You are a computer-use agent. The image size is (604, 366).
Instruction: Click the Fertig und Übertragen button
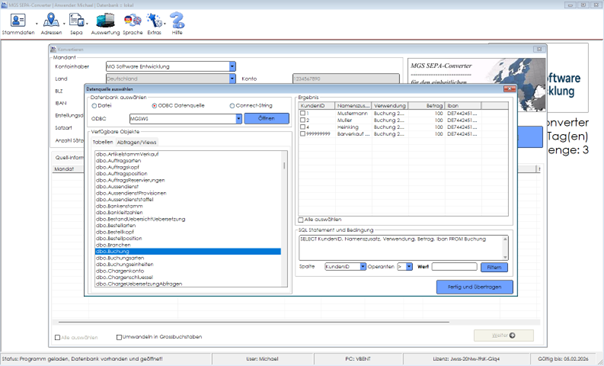coord(474,287)
